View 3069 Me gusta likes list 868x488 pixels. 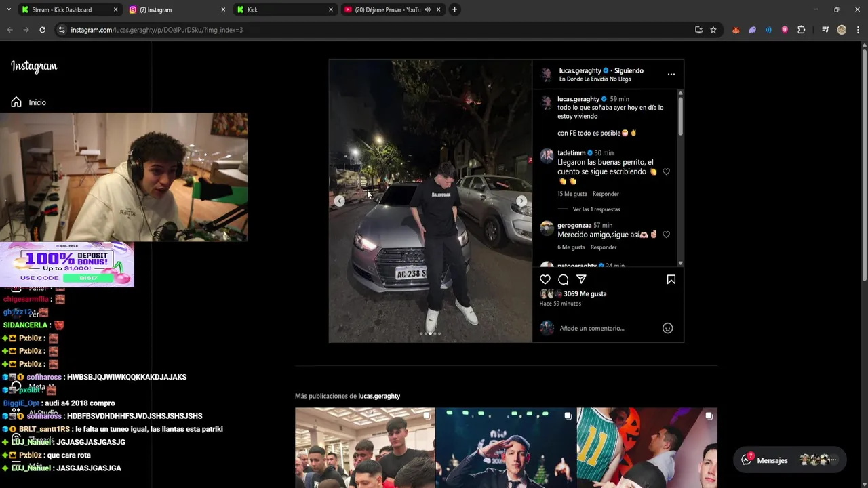pyautogui.click(x=585, y=294)
